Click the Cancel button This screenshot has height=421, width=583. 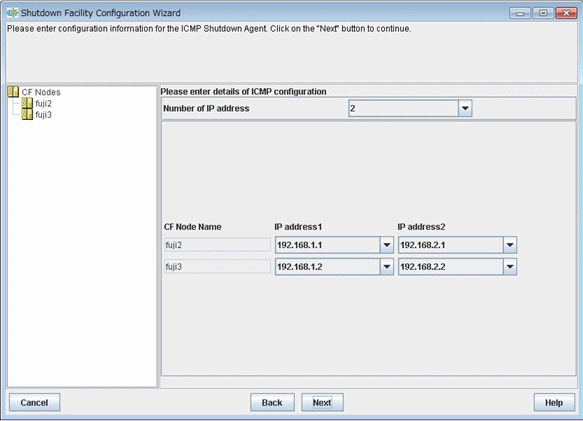pyautogui.click(x=34, y=402)
